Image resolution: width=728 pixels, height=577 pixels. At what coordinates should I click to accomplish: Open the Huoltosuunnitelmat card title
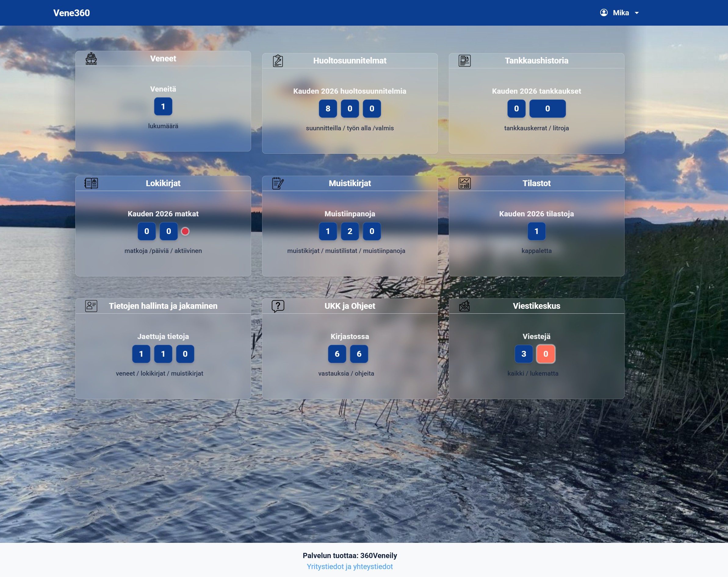(349, 61)
